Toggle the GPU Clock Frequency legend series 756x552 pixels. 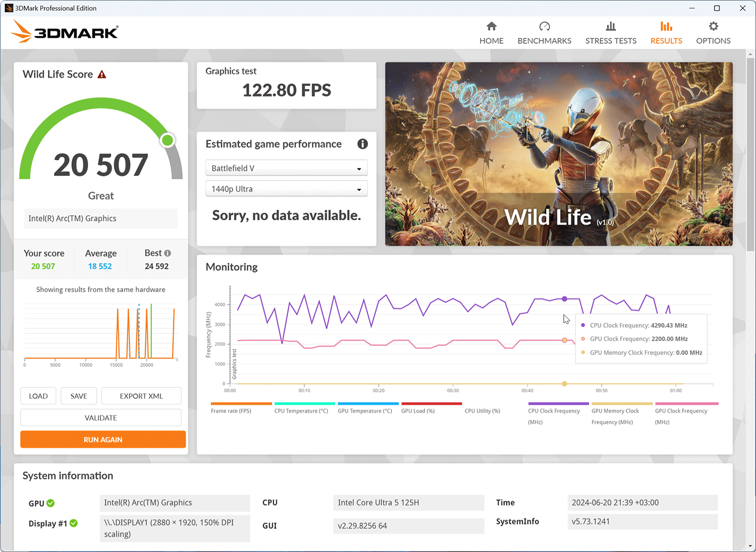tap(686, 414)
